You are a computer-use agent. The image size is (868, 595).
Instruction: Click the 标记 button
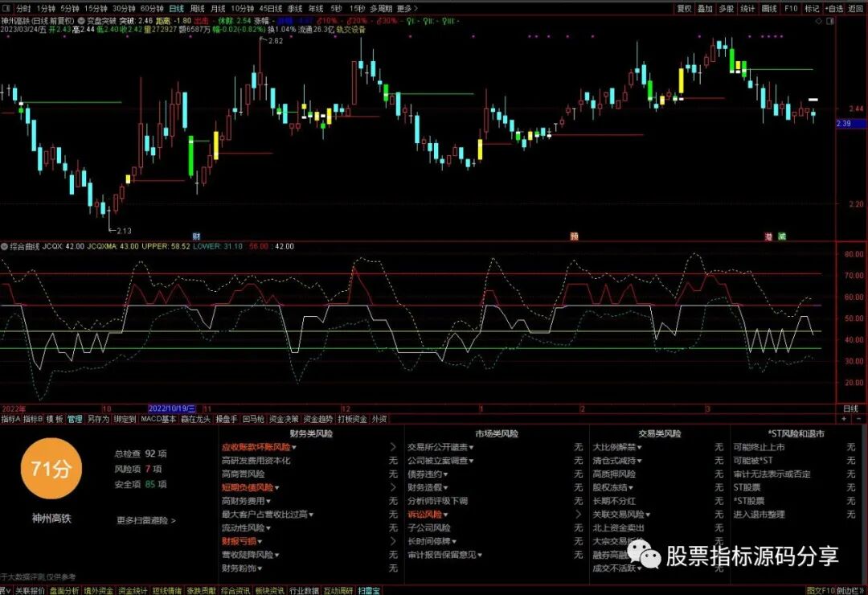pos(812,8)
